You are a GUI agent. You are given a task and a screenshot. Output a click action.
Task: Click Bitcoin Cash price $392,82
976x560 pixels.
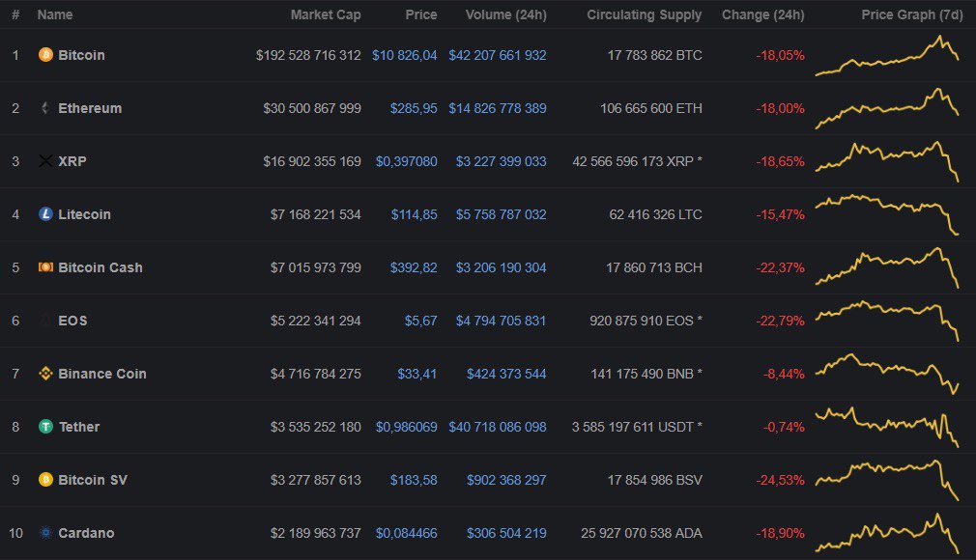point(414,266)
